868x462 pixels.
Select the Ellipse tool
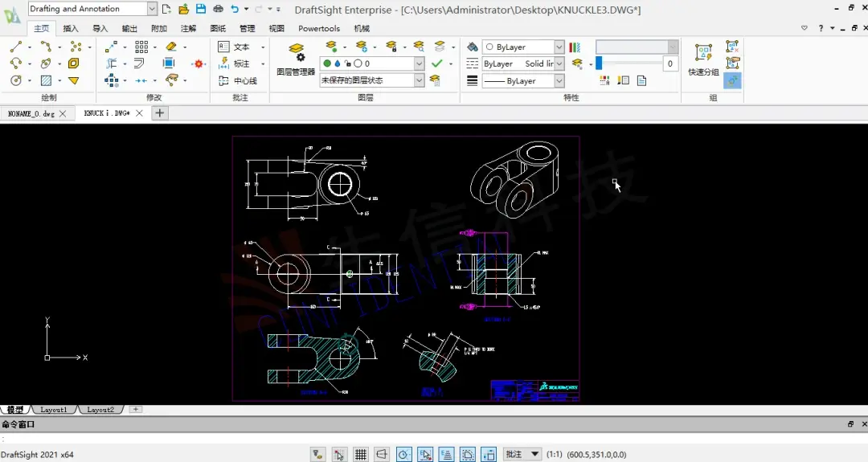point(46,63)
